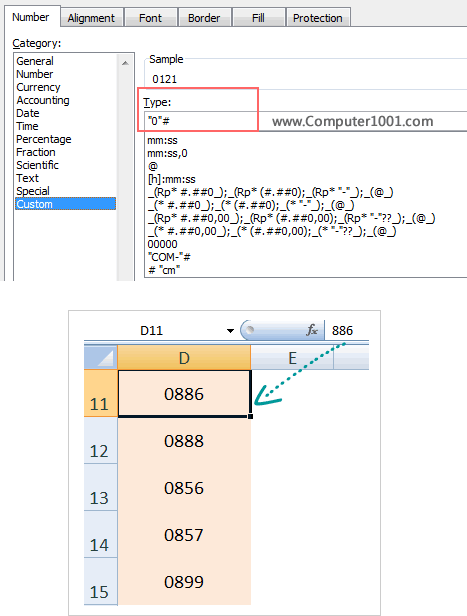Switch to the Border tab

click(204, 18)
